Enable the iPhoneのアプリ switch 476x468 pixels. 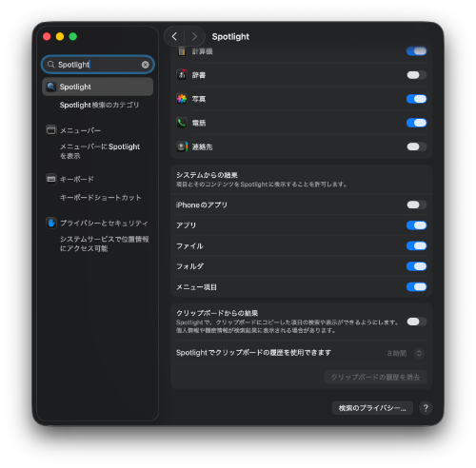(417, 205)
